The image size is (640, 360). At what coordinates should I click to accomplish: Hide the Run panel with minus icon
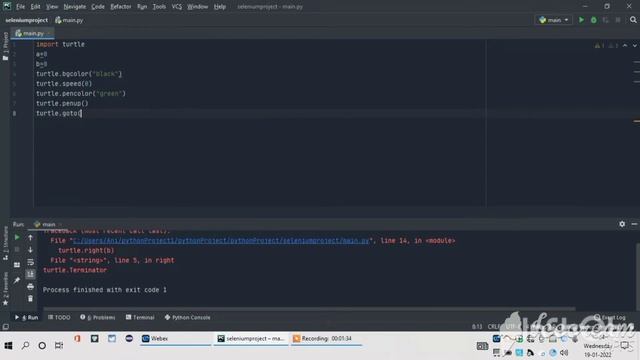tap(634, 224)
